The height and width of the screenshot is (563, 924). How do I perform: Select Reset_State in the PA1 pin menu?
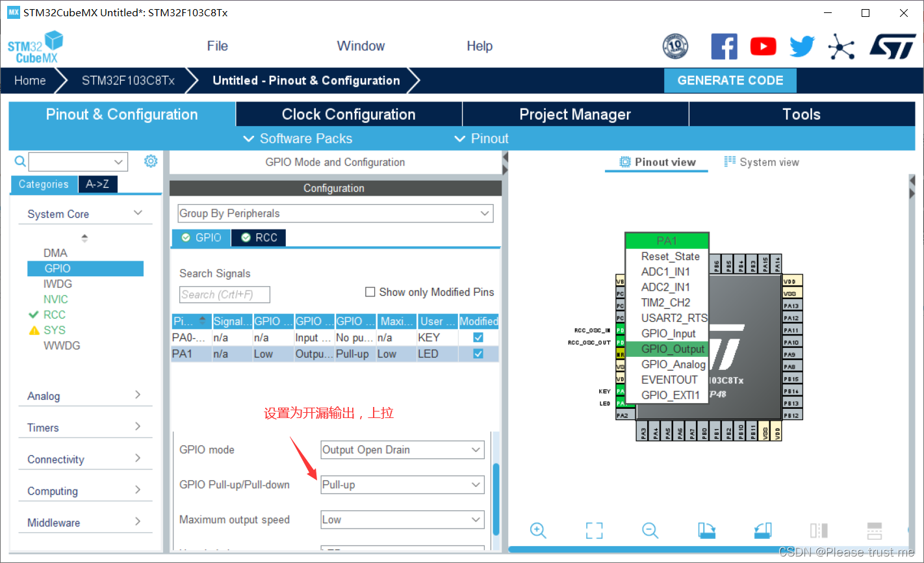tap(668, 257)
